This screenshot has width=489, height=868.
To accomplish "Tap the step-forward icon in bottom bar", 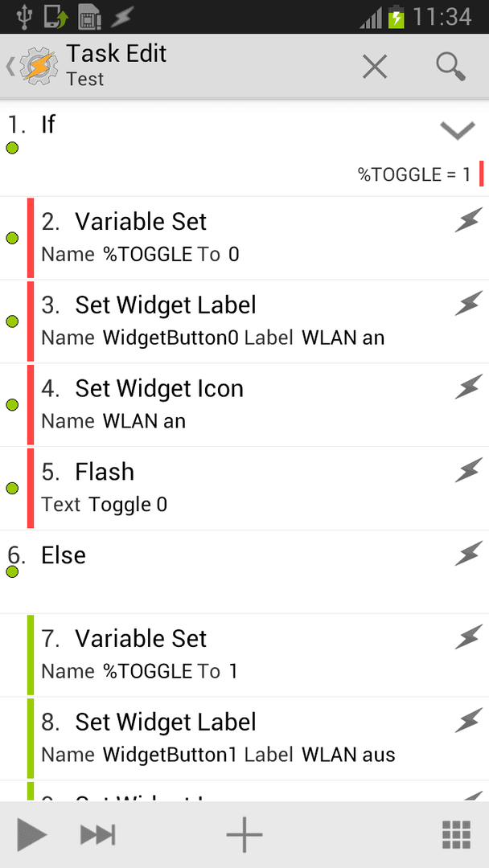I will 98,834.
